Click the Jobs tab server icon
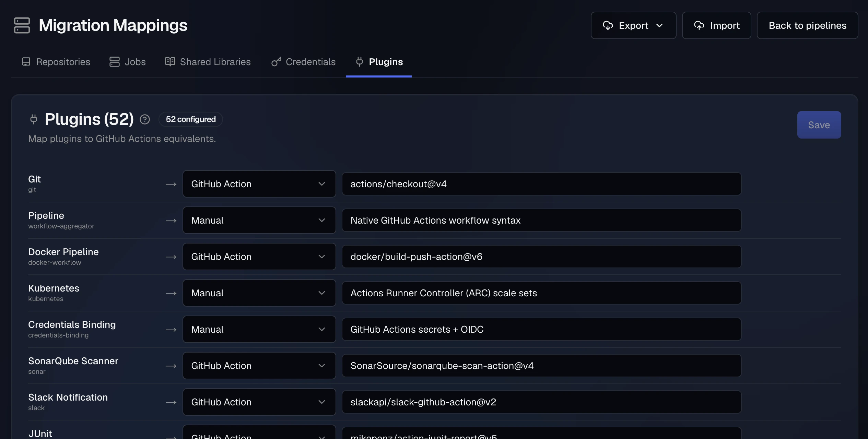 115,62
